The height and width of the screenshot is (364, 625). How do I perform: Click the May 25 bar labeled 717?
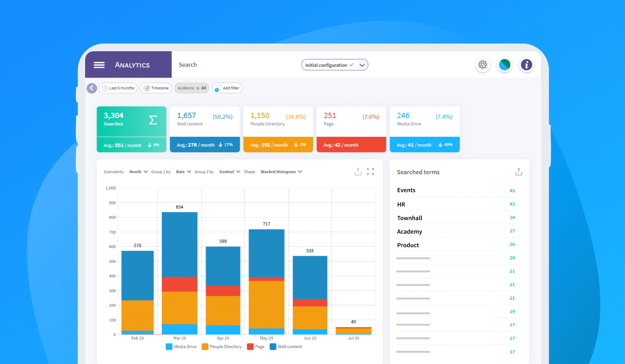coord(266,282)
